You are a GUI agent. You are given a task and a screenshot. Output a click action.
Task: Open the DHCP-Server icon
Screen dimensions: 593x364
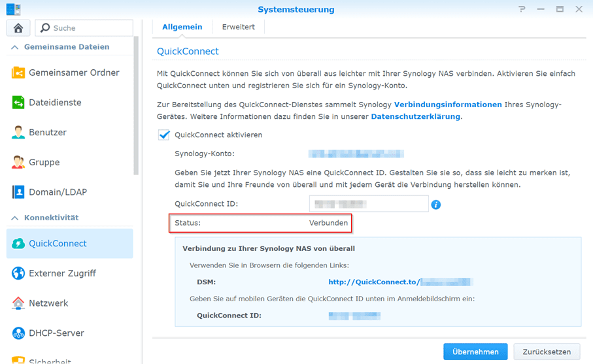[x=18, y=333]
